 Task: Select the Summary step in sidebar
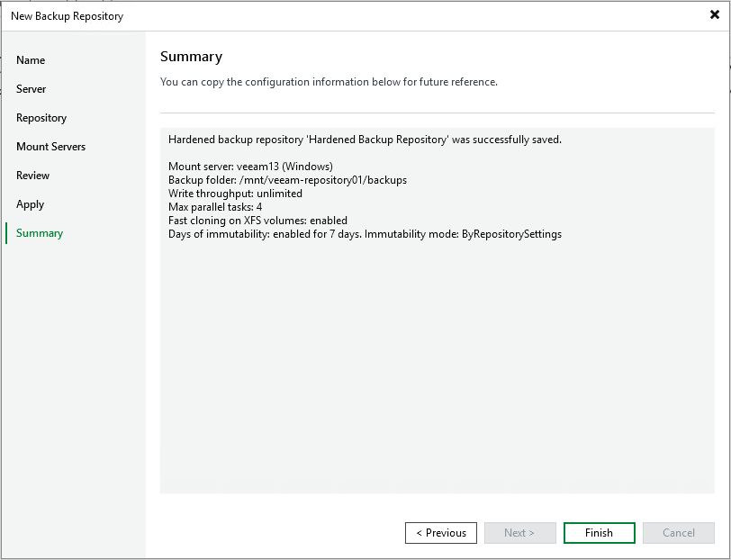coord(40,233)
